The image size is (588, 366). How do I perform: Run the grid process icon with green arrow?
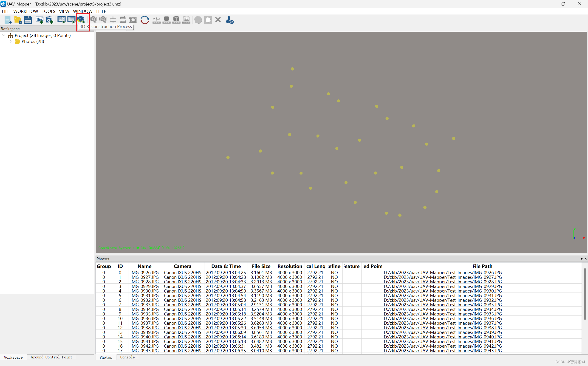[71, 20]
